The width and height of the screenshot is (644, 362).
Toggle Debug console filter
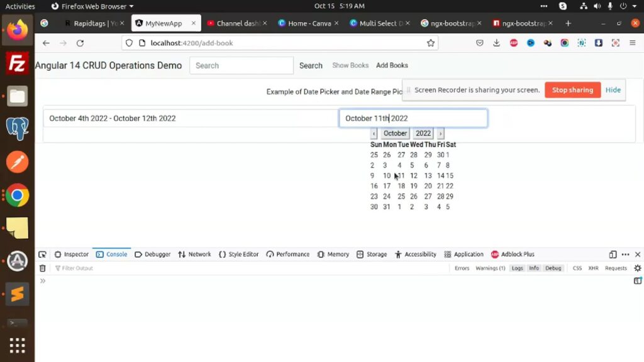coord(553,268)
